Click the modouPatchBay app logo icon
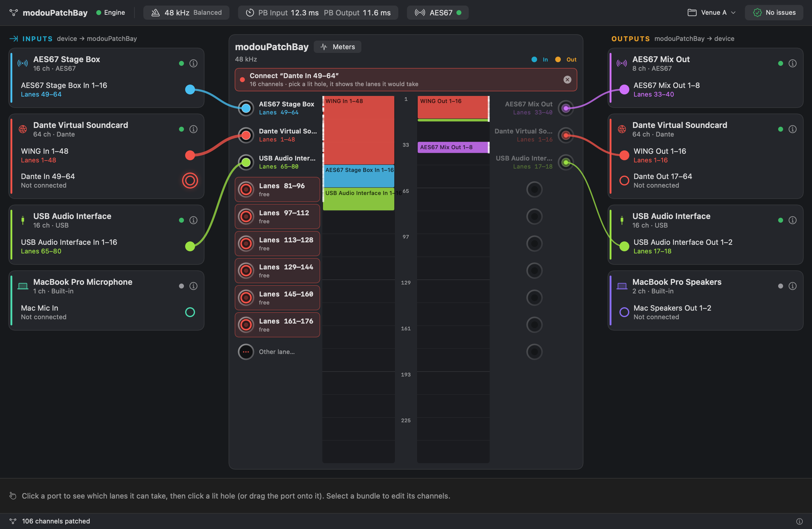812x529 pixels. point(13,13)
